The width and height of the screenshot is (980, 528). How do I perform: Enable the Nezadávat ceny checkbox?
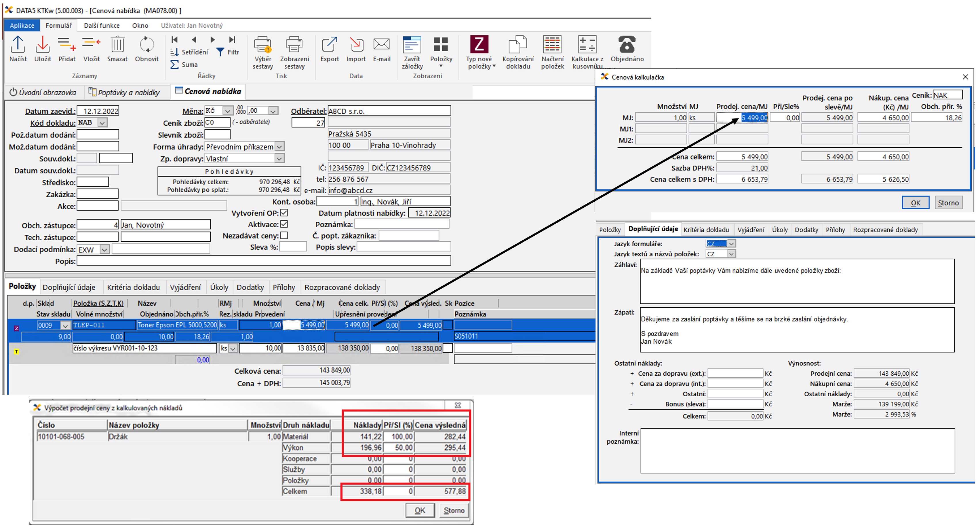pyautogui.click(x=284, y=236)
